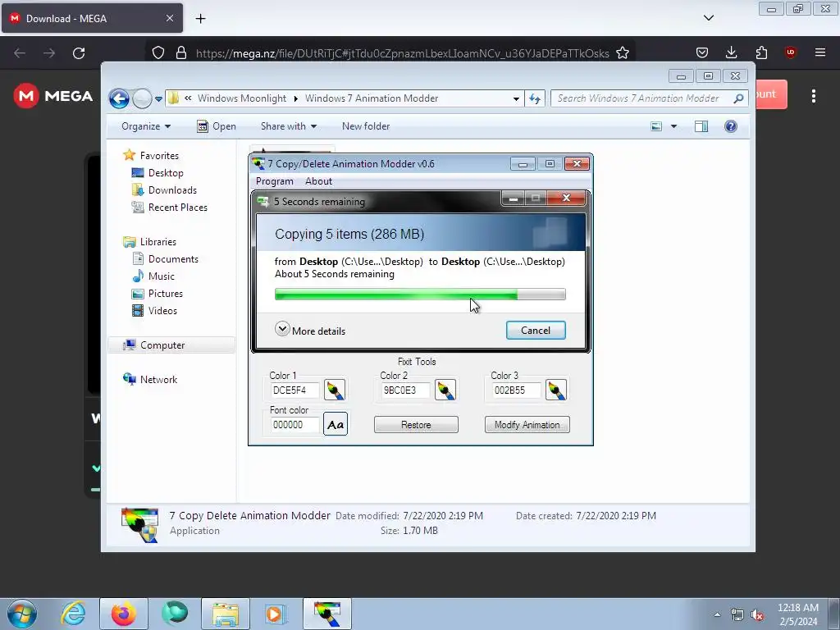Open the Program menu
Viewport: 840px width, 630px height.
coord(274,181)
